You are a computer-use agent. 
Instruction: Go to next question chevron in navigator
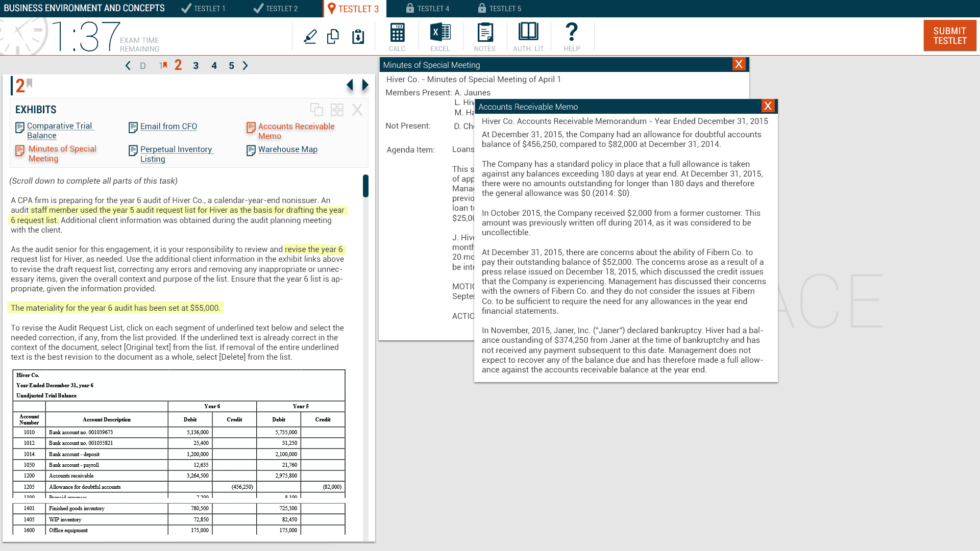(246, 65)
